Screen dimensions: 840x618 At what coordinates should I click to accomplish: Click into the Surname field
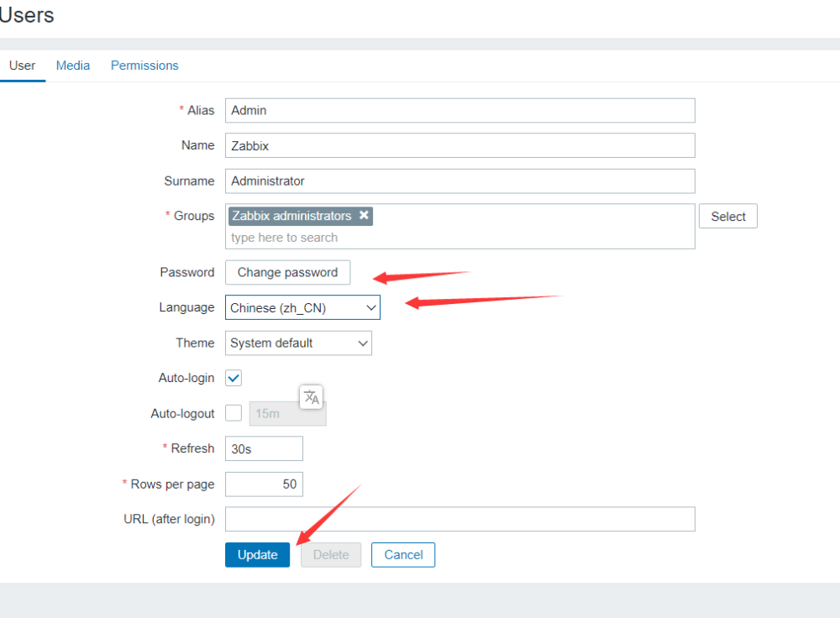pos(459,181)
